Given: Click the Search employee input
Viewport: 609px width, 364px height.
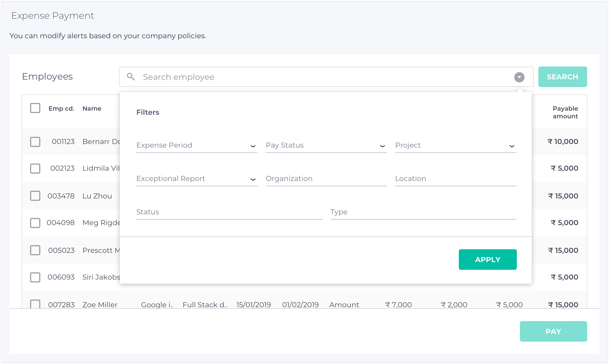Looking at the screenshot, I should coord(326,77).
